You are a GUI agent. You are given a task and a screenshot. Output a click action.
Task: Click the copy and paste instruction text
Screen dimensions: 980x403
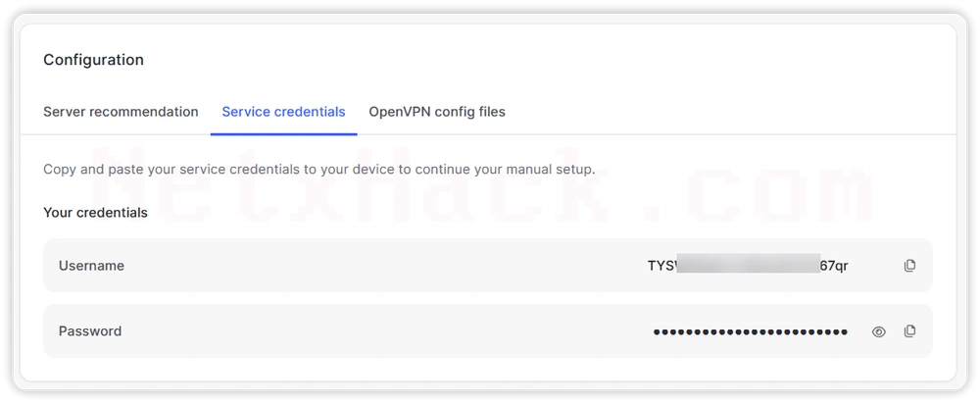[318, 170]
